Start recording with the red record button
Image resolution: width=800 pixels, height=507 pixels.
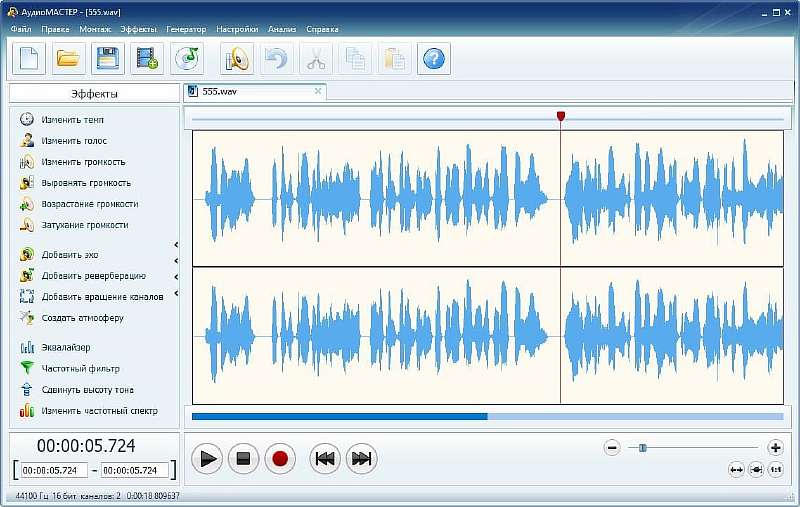[280, 459]
